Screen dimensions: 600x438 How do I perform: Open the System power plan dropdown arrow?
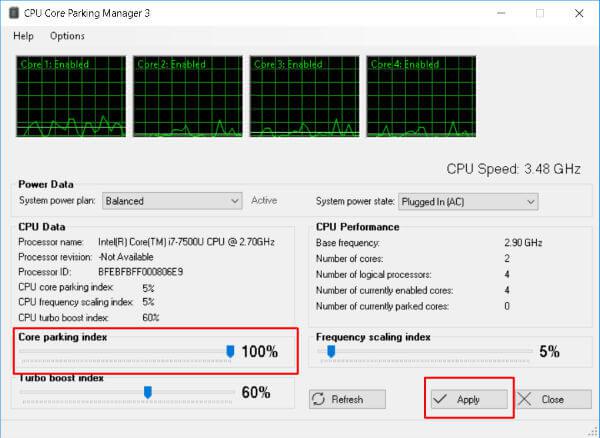(x=235, y=201)
